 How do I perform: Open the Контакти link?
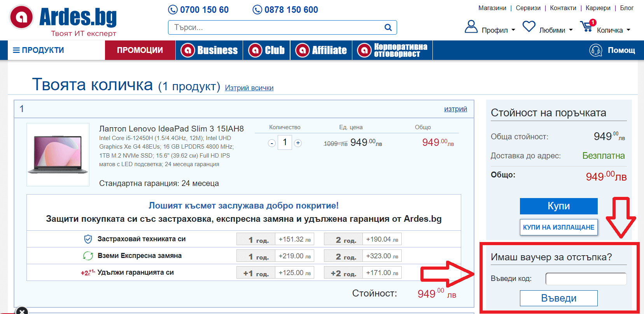563,8
